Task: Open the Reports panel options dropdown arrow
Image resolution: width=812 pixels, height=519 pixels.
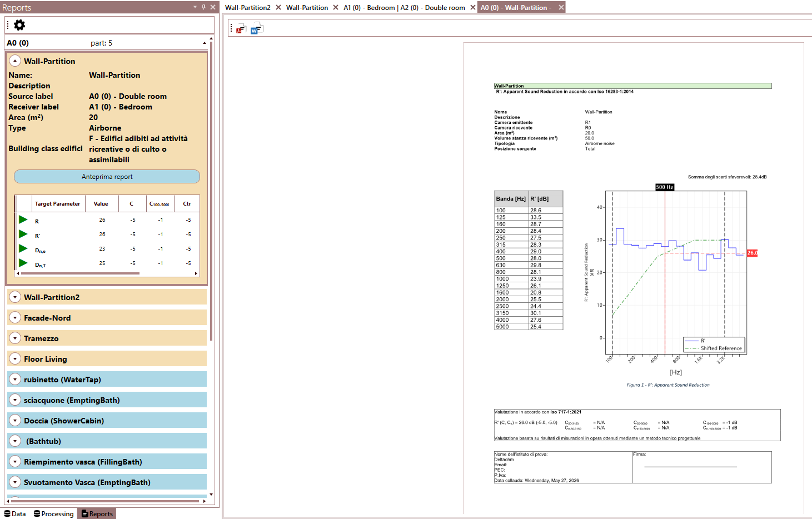Action: pos(195,7)
